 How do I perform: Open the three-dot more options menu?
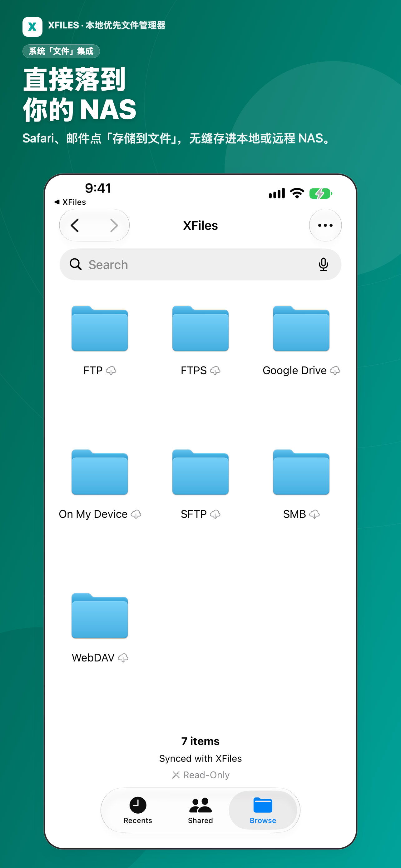tap(325, 225)
